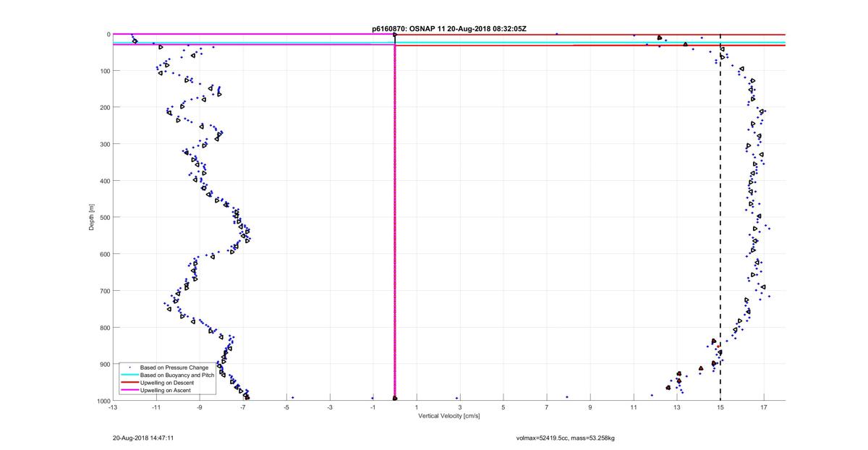
Task: Click the timestamp '20-Aug-2018 14:47:11'
Action: [x=142, y=438]
